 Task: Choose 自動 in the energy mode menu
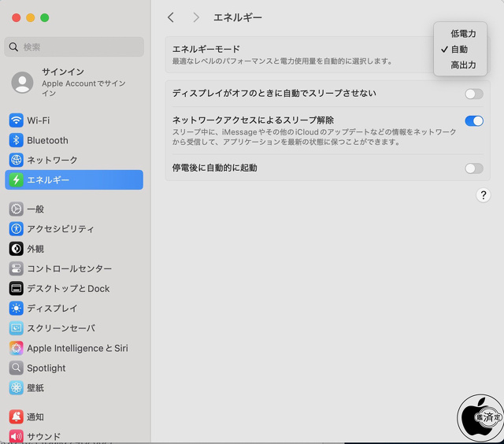tap(460, 49)
